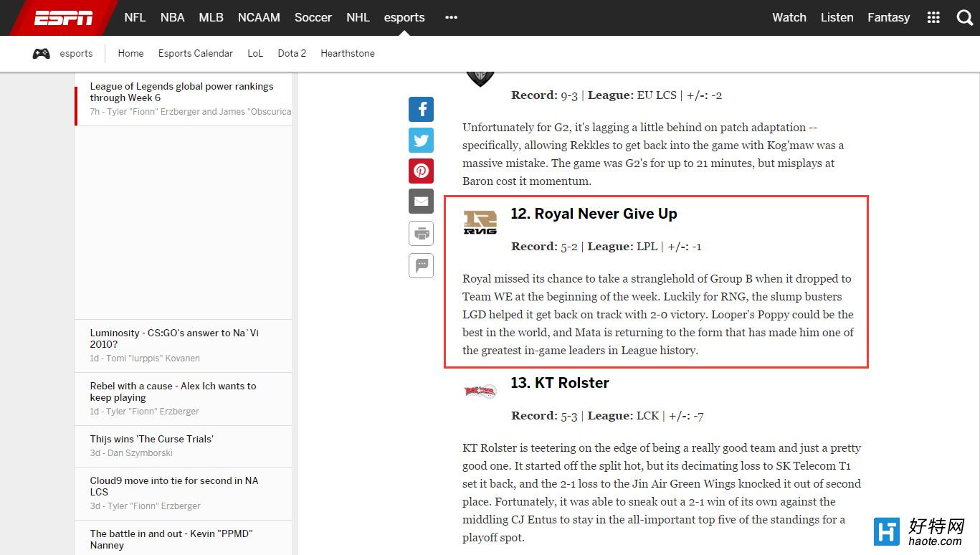The image size is (980, 555).
Task: Select the esports top nav item
Action: (x=404, y=17)
